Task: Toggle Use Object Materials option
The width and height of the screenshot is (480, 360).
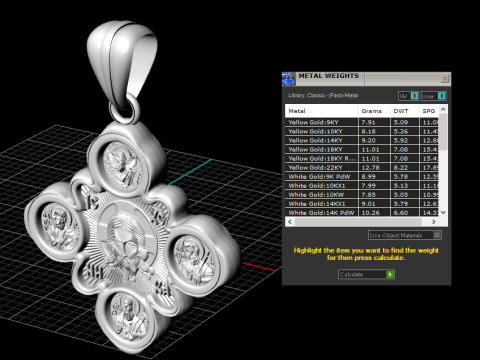Action: pos(405,235)
